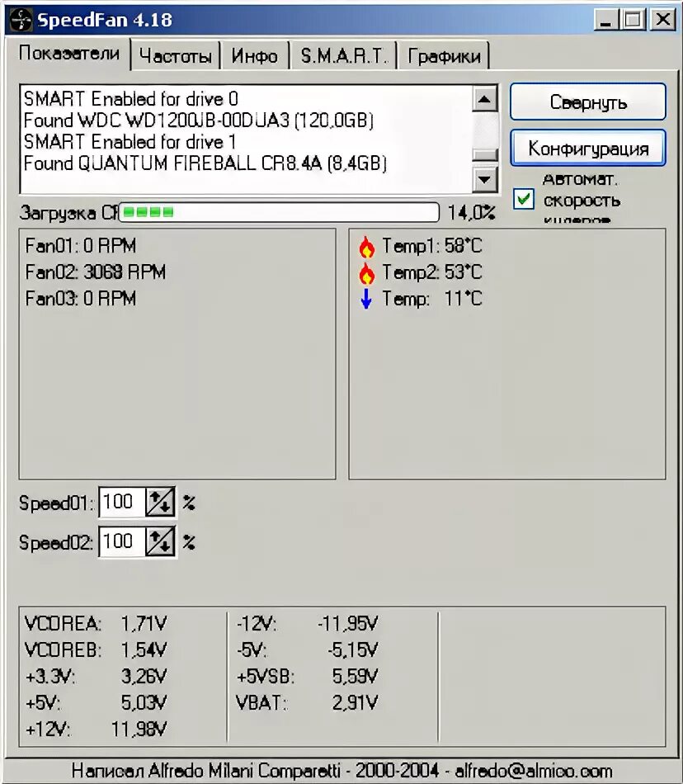Click the -5V -5,15V reading
Image resolution: width=683 pixels, height=784 pixels.
(x=308, y=650)
